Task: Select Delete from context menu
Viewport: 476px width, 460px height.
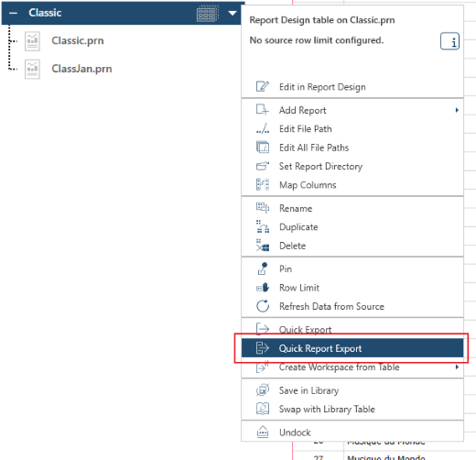Action: point(352,246)
